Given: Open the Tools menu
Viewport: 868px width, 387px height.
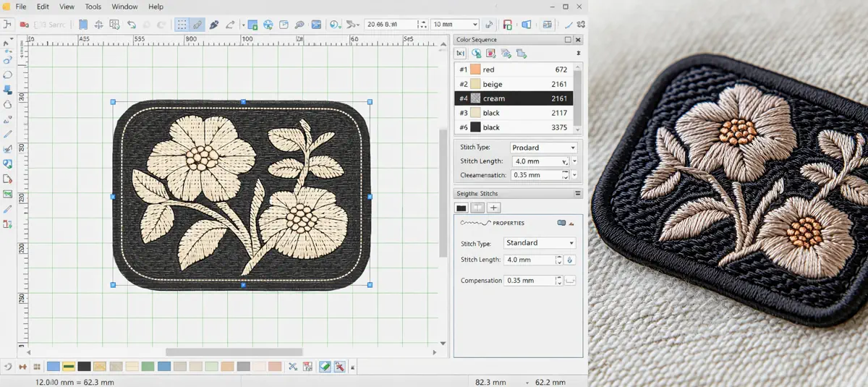Looking at the screenshot, I should click(x=93, y=7).
